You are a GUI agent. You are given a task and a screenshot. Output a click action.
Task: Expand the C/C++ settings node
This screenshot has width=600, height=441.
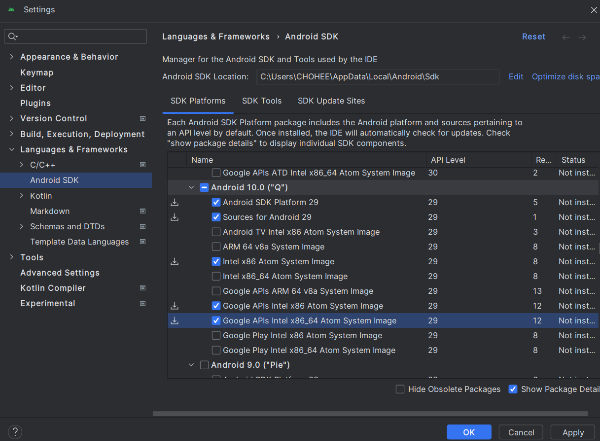[21, 165]
